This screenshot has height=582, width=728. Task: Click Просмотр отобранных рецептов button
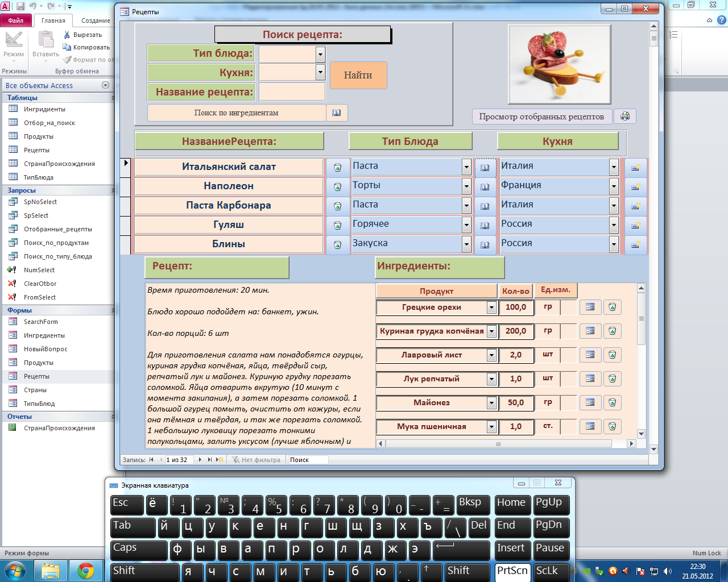point(541,117)
